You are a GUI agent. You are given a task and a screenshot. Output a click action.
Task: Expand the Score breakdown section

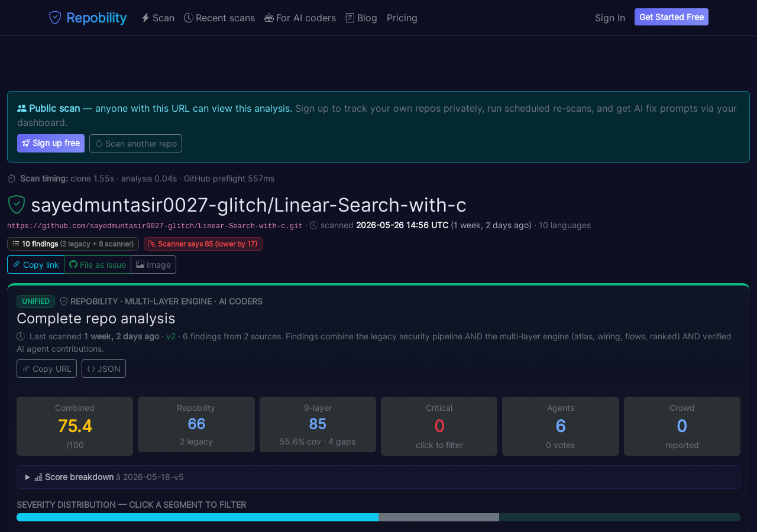coord(378,477)
